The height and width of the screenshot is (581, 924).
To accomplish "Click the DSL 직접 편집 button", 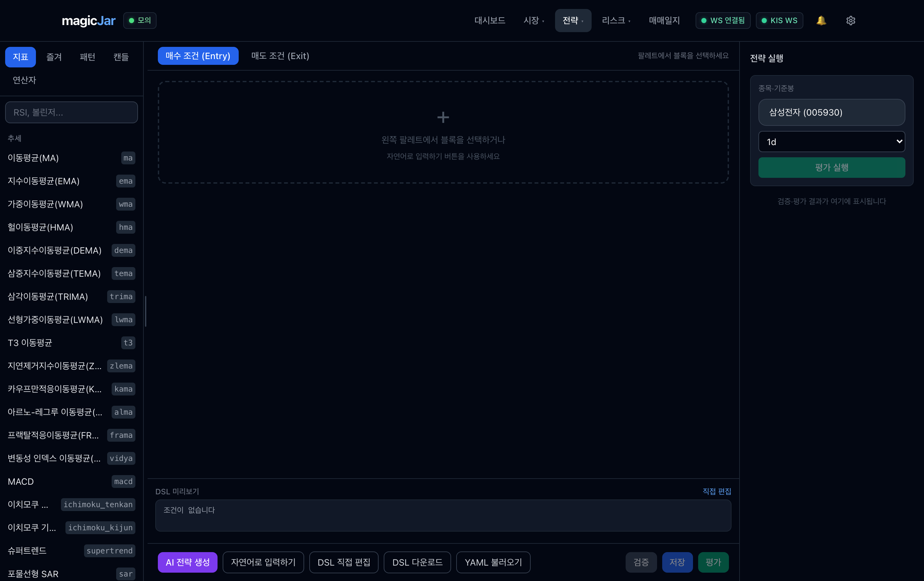I will click(x=344, y=562).
